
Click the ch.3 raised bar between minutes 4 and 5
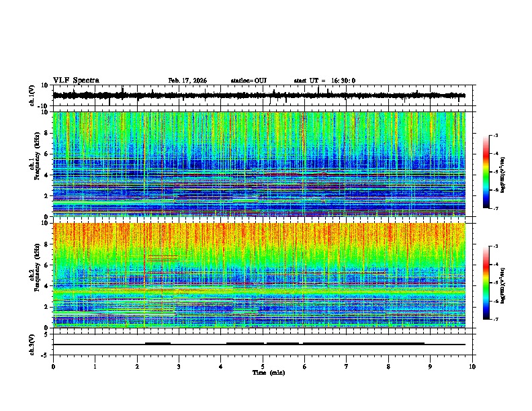(x=245, y=344)
